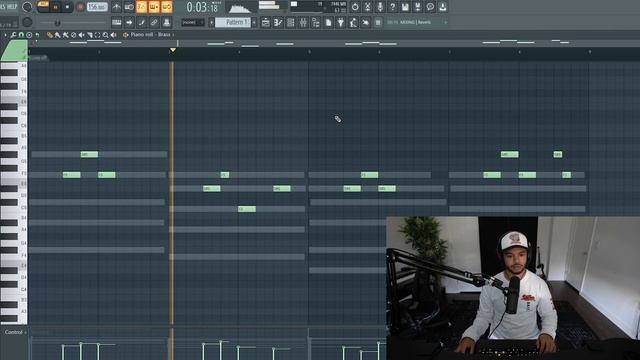Click the brush icon in the recording panel
Screen dimensions: 640x360
click(x=142, y=22)
